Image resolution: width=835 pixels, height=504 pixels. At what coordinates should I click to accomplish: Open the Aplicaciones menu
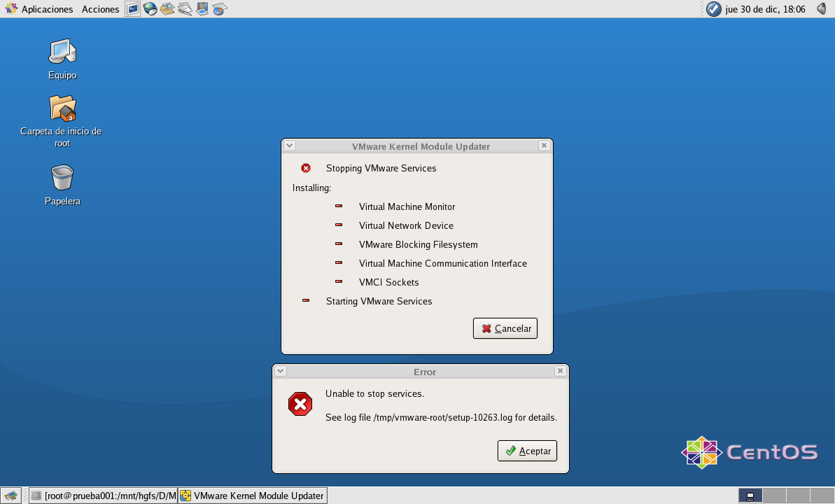point(39,9)
